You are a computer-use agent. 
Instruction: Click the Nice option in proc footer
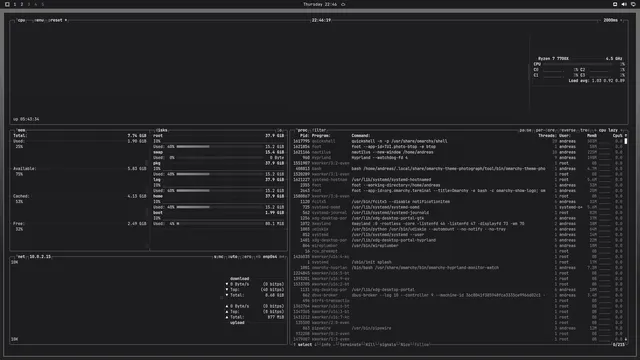point(404,344)
